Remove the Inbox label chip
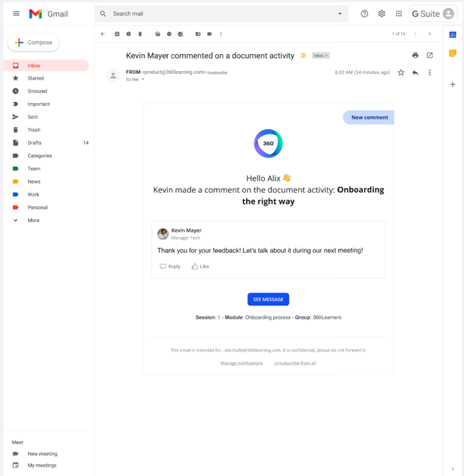 326,56
